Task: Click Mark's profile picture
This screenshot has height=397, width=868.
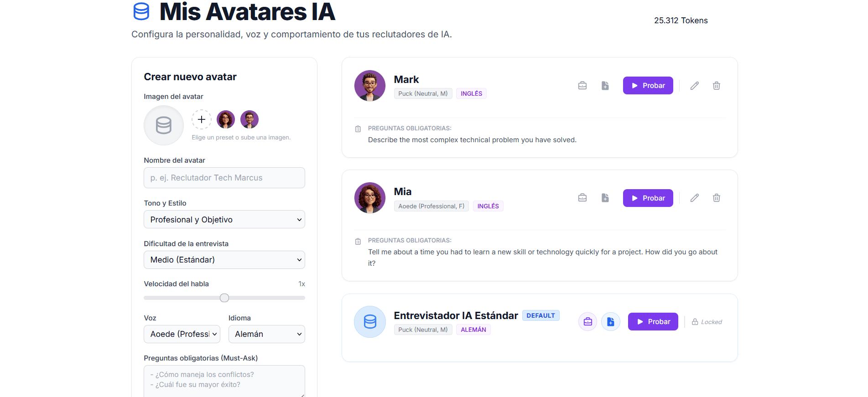Action: 370,86
